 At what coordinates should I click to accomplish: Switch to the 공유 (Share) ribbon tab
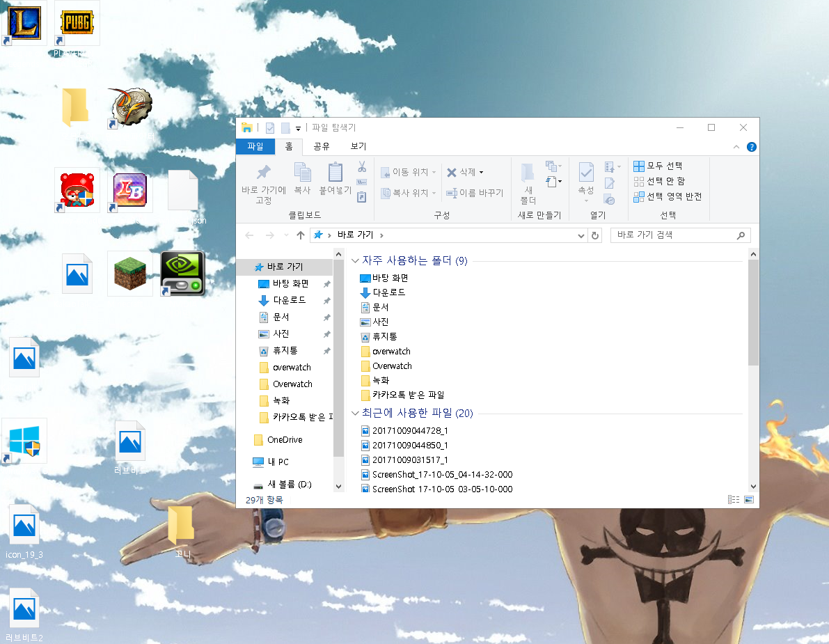(x=322, y=146)
